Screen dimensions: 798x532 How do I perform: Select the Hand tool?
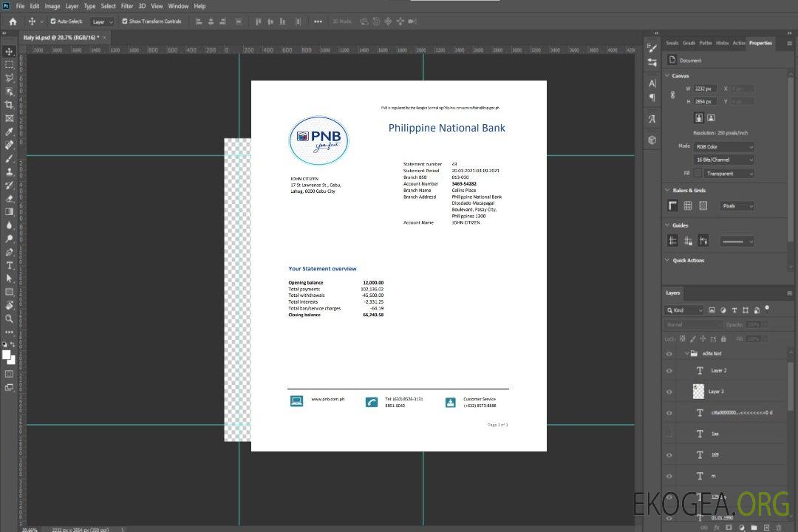(9, 305)
